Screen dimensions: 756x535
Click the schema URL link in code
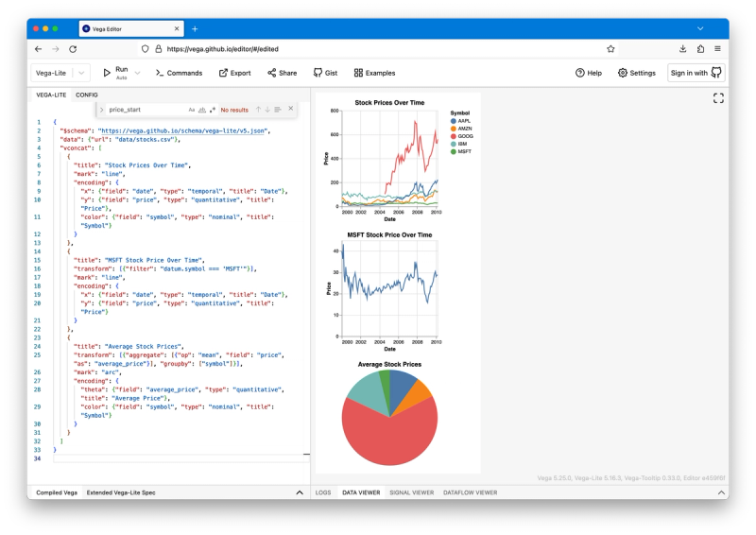(x=182, y=130)
